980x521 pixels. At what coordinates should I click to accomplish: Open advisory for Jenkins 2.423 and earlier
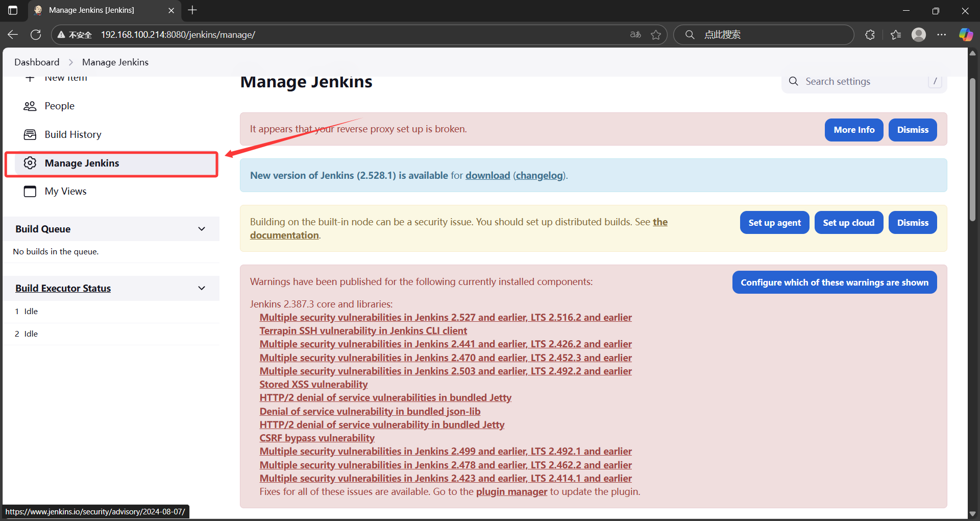[446, 478]
